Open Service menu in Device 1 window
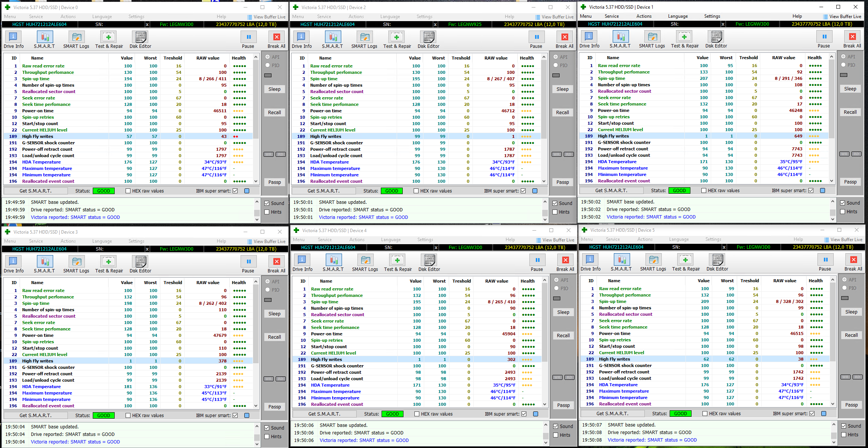This screenshot has width=868, height=448. click(x=612, y=16)
